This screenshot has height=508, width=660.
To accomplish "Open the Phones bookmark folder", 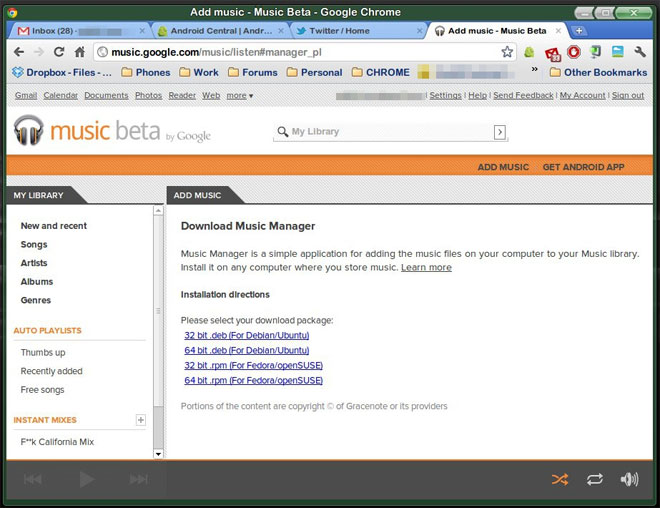I will point(146,72).
